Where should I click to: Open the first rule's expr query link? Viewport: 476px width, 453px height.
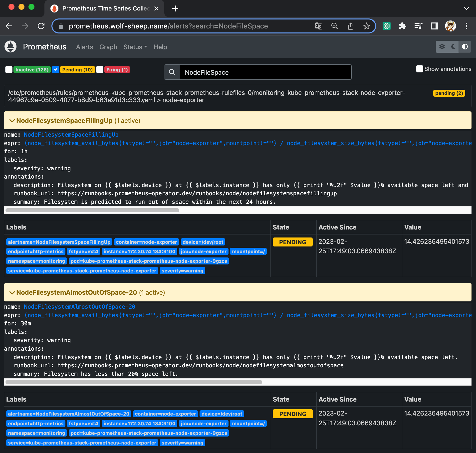click(x=248, y=143)
